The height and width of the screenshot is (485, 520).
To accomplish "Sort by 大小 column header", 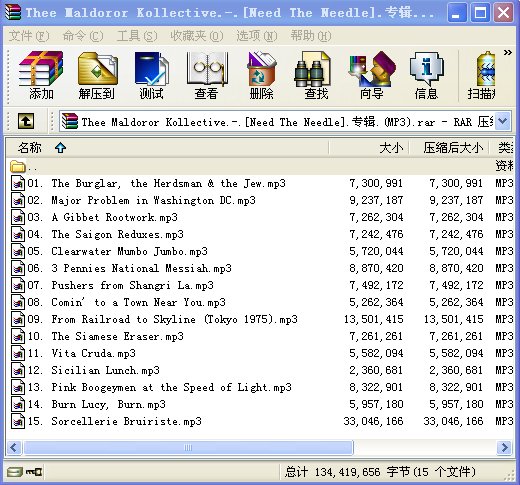I will pyautogui.click(x=369, y=148).
